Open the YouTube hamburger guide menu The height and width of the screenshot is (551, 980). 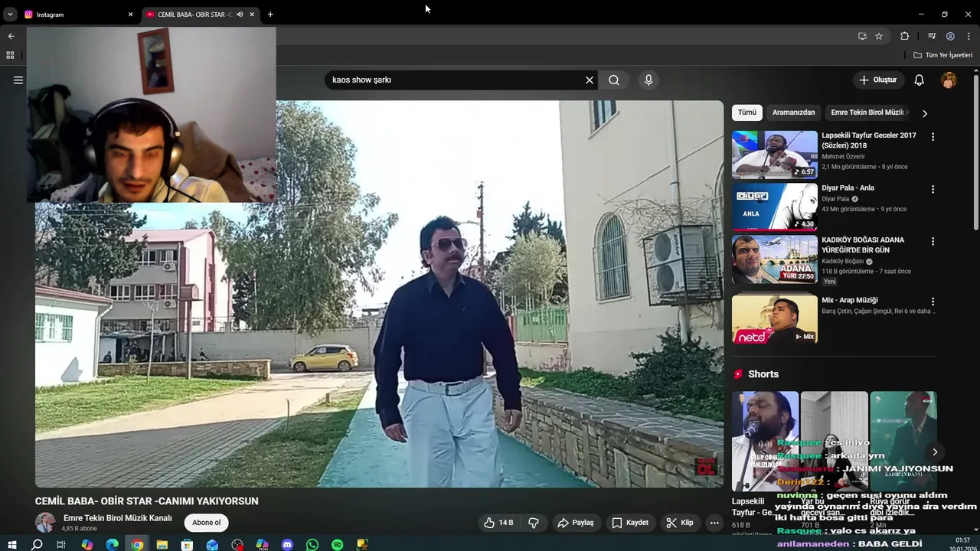pos(18,80)
